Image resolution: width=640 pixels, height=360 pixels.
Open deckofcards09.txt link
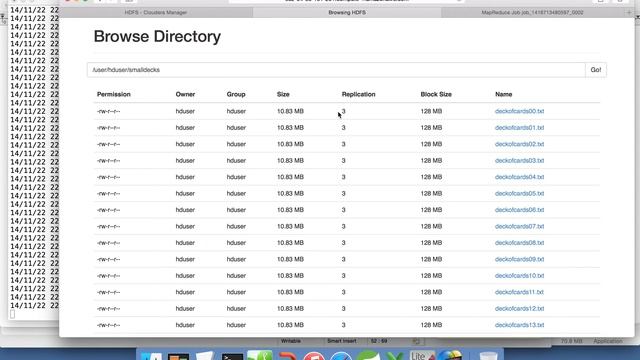point(519,259)
